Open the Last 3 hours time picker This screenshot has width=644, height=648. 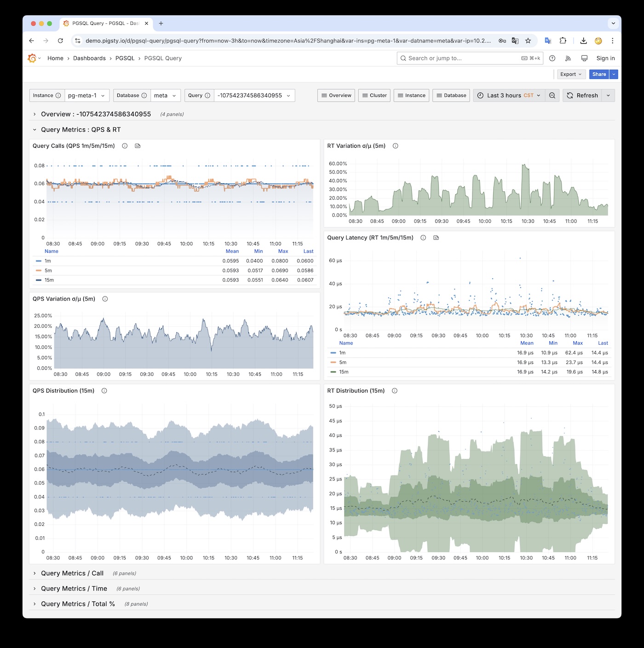point(509,96)
